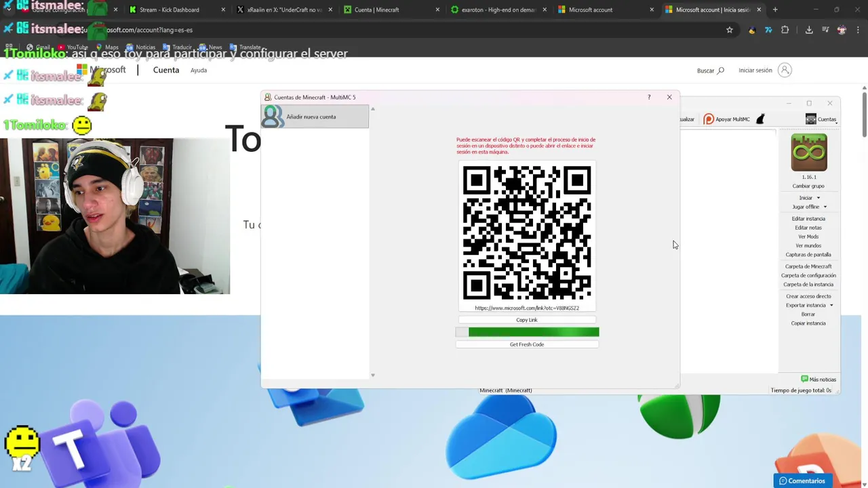Screen dimensions: 868x488
Task: Expand the Iniciar dropdown arrow
Action: click(x=818, y=198)
